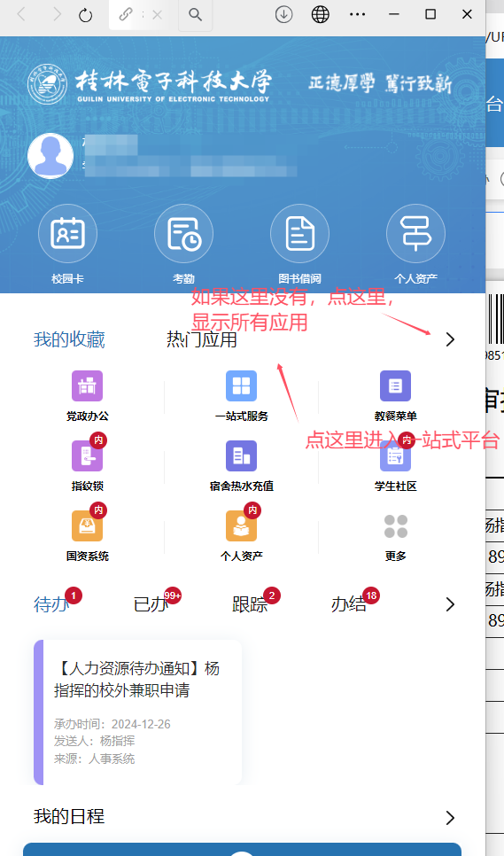Select the 已办 tab

pos(151,604)
